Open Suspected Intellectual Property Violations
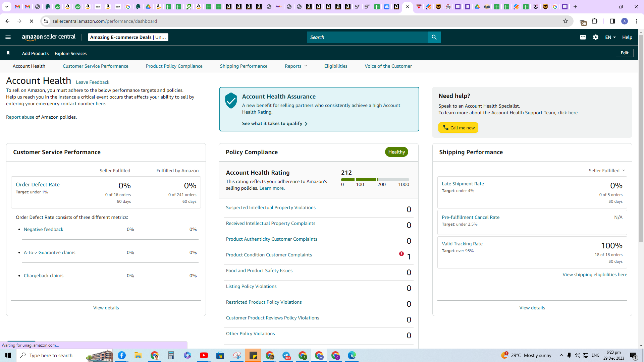This screenshot has height=362, width=644. click(x=271, y=207)
